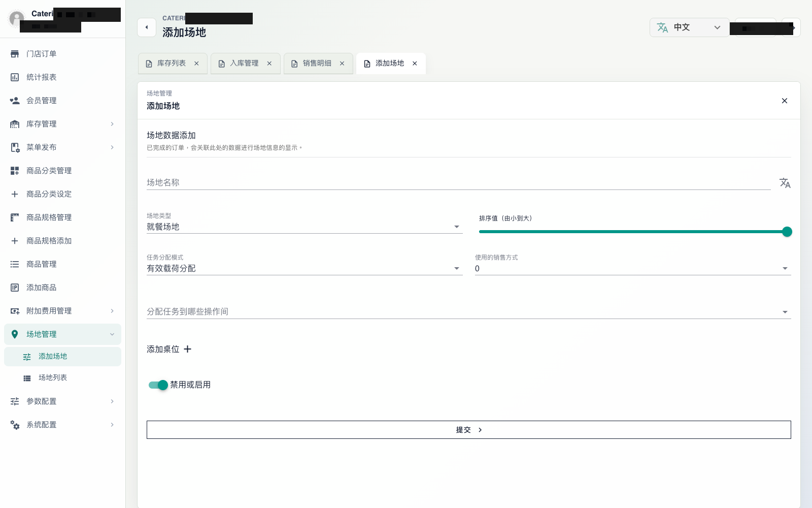Open 门店订单 store icon in sidebar
The image size is (812, 508).
tap(15, 54)
